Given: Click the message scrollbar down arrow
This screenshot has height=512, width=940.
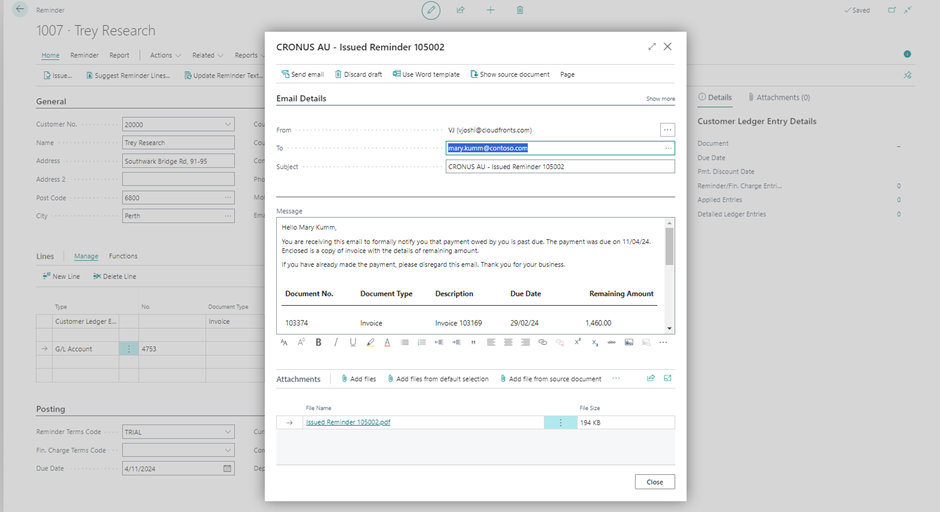Looking at the screenshot, I should pos(669,329).
